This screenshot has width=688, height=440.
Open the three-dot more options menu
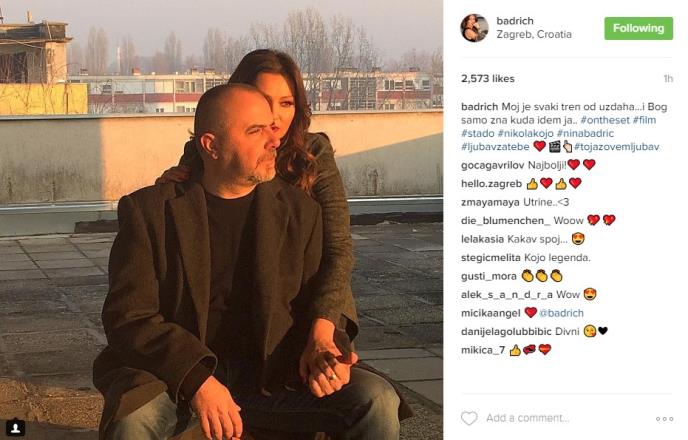(664, 419)
